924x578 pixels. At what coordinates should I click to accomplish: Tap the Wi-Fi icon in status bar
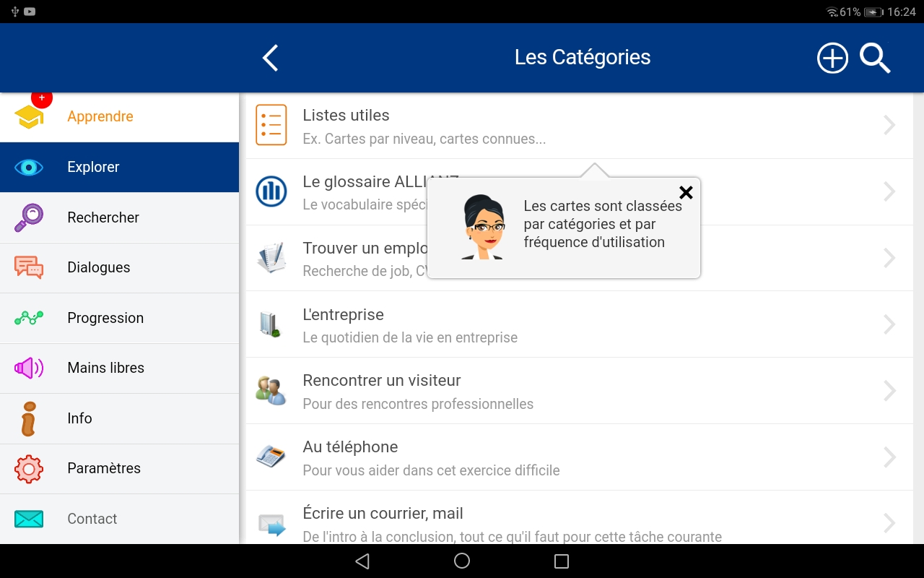[x=832, y=12]
